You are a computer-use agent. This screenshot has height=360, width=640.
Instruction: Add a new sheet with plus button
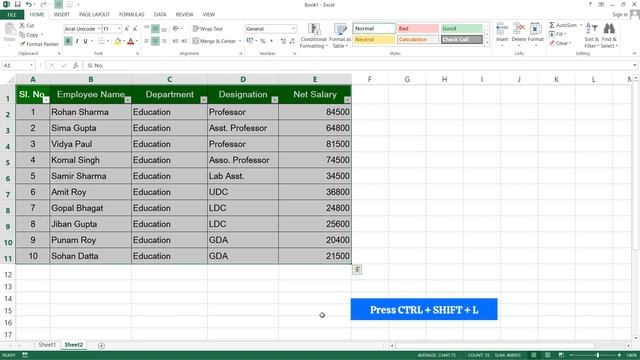pos(101,346)
